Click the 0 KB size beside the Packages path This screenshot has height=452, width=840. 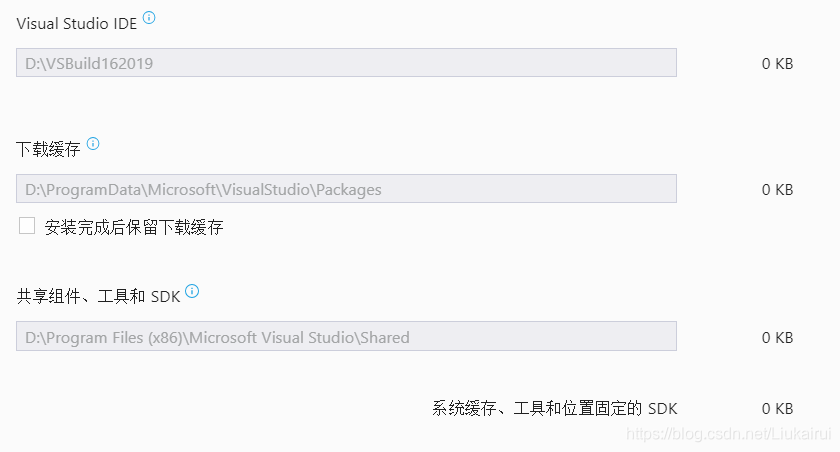pos(777,190)
